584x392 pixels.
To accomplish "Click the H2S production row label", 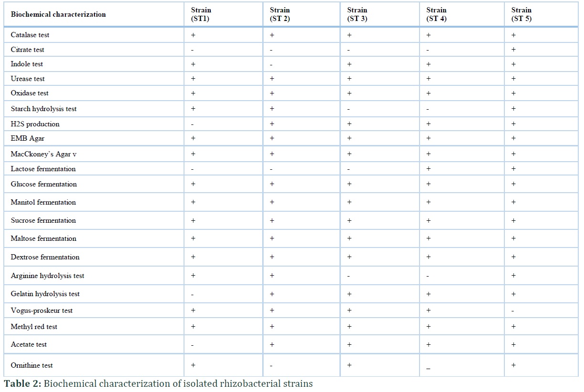I will pyautogui.click(x=35, y=124).
